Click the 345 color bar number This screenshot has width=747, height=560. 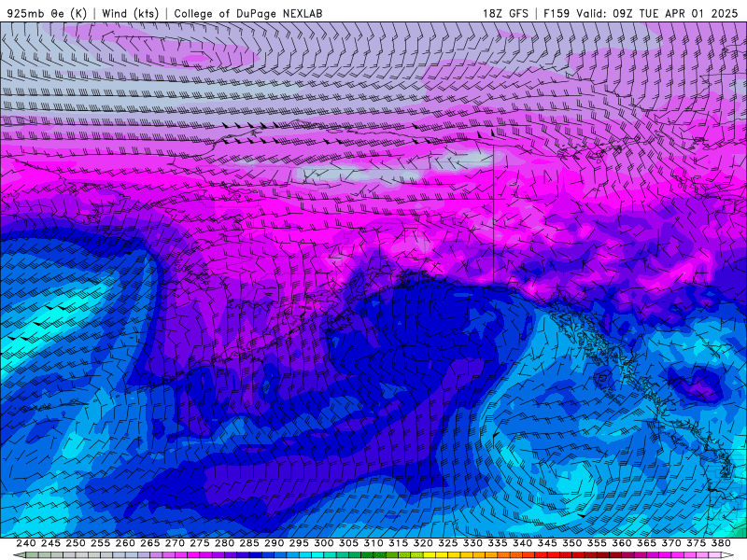(x=547, y=543)
